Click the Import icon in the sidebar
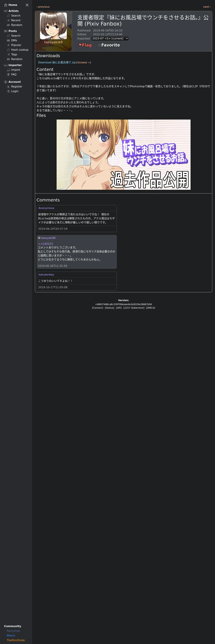The image size is (215, 644). click(x=9, y=70)
